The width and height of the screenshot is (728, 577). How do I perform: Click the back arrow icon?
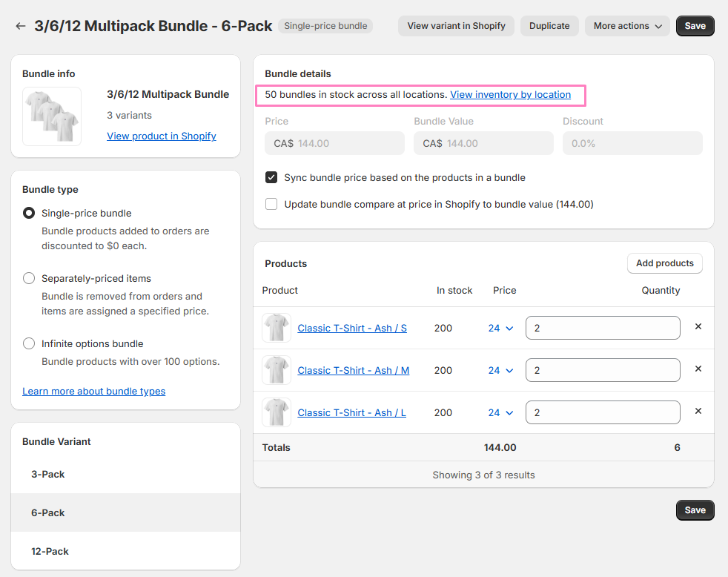(20, 26)
